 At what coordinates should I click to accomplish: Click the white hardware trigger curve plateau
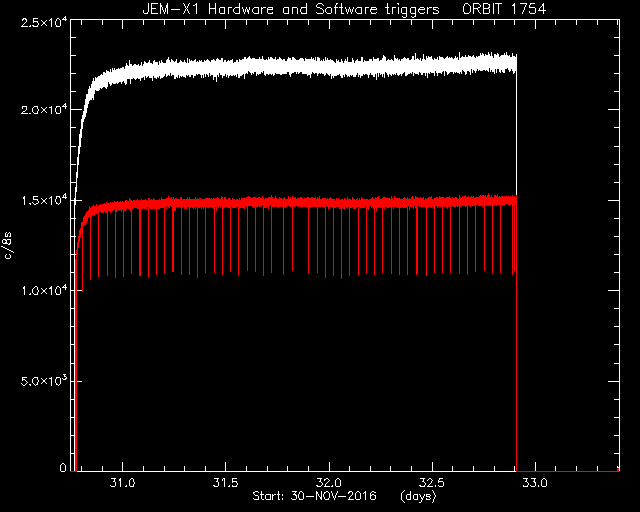[310, 66]
